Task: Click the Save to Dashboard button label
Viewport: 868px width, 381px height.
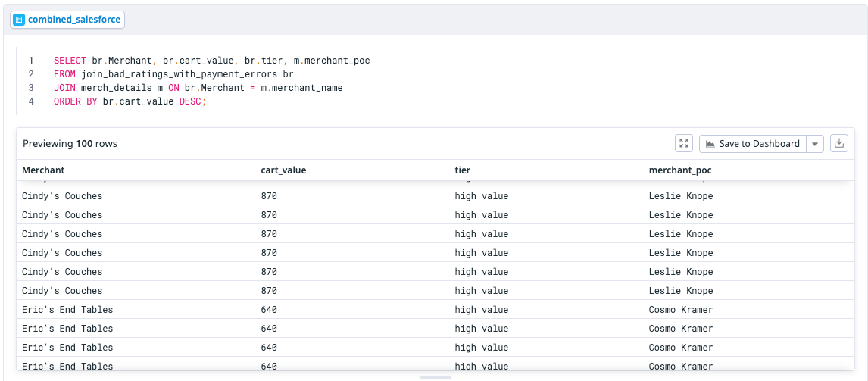Action: tap(759, 144)
